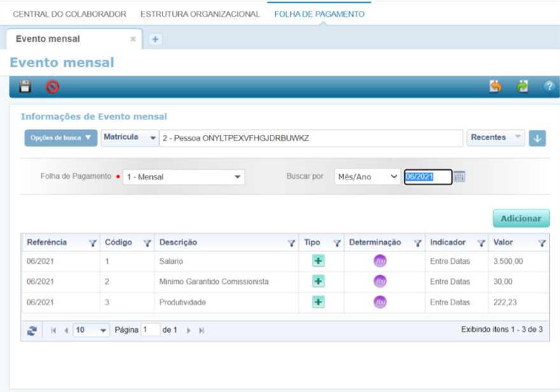
Task: Click the purple function icon for Produtividade
Action: [x=380, y=302]
